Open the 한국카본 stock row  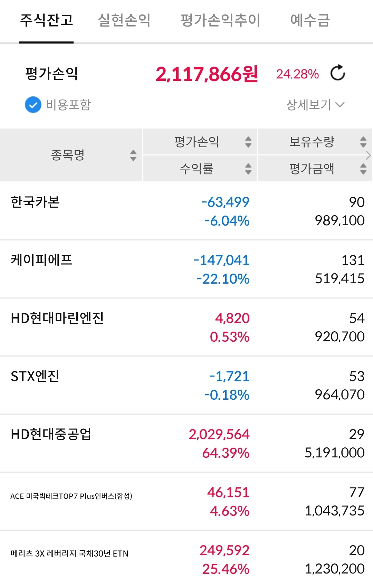pyautogui.click(x=186, y=211)
